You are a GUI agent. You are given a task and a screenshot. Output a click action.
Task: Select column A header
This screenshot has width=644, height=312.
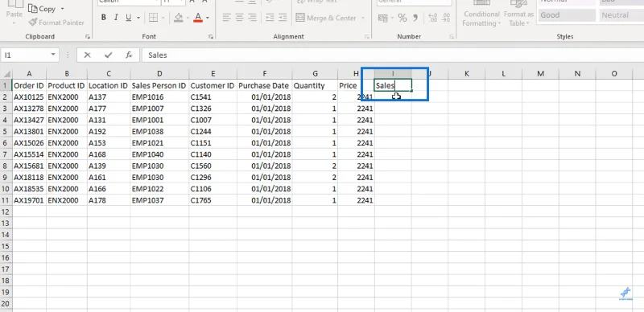(29, 74)
